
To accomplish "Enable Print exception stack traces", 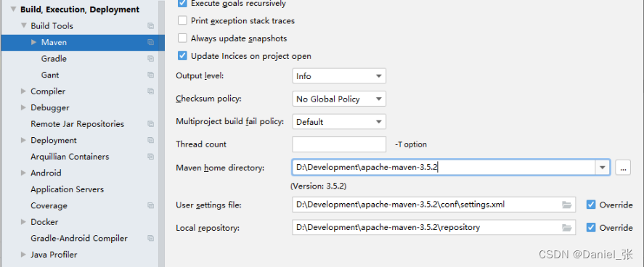I will pos(182,20).
